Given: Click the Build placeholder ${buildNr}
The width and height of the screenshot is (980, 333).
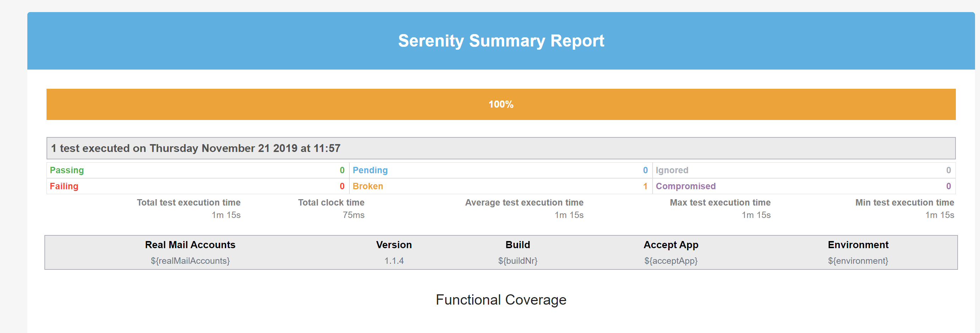Looking at the screenshot, I should [518, 261].
